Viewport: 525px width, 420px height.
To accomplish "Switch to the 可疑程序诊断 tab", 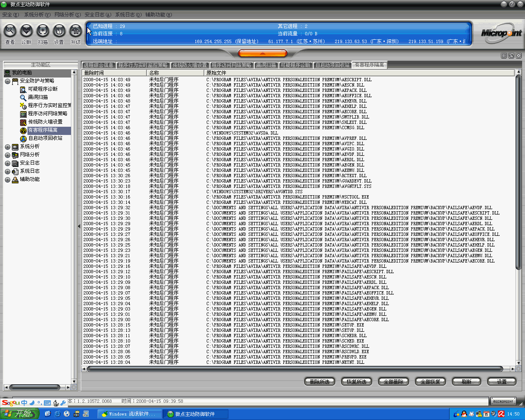I will (x=296, y=65).
